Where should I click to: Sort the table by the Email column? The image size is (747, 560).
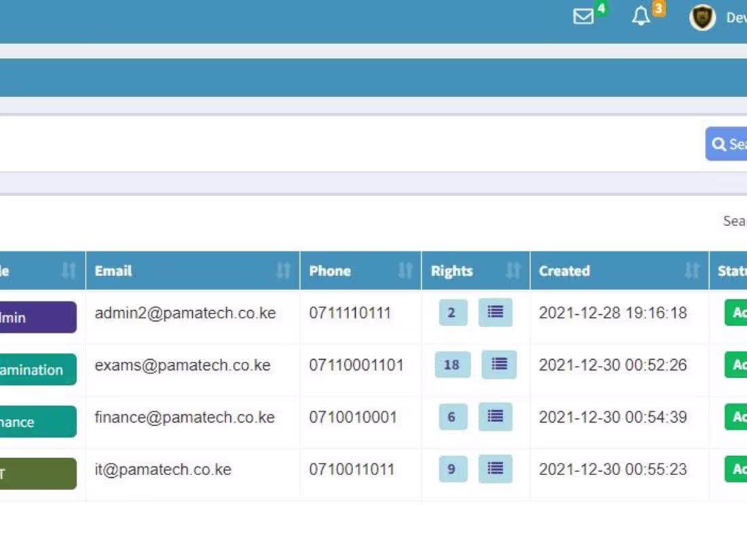tap(285, 269)
